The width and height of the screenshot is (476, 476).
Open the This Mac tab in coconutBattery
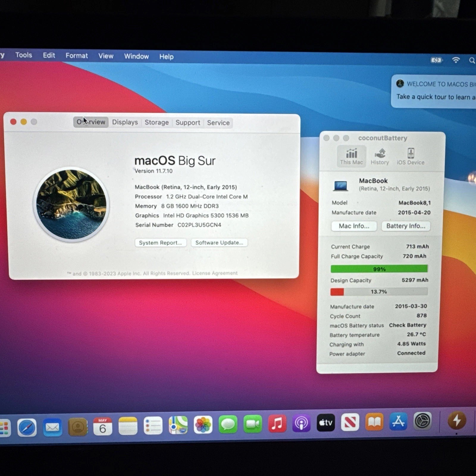pos(351,156)
